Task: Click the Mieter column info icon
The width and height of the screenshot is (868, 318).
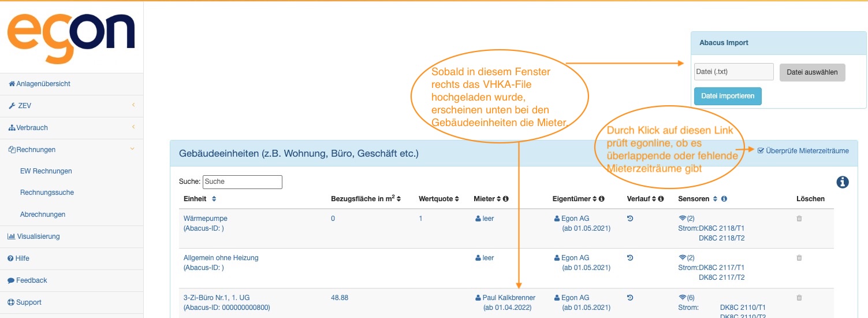Action: point(505,199)
